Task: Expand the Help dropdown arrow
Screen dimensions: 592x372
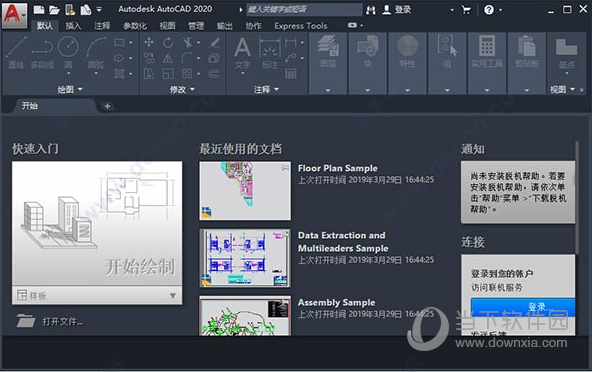Action: click(501, 10)
